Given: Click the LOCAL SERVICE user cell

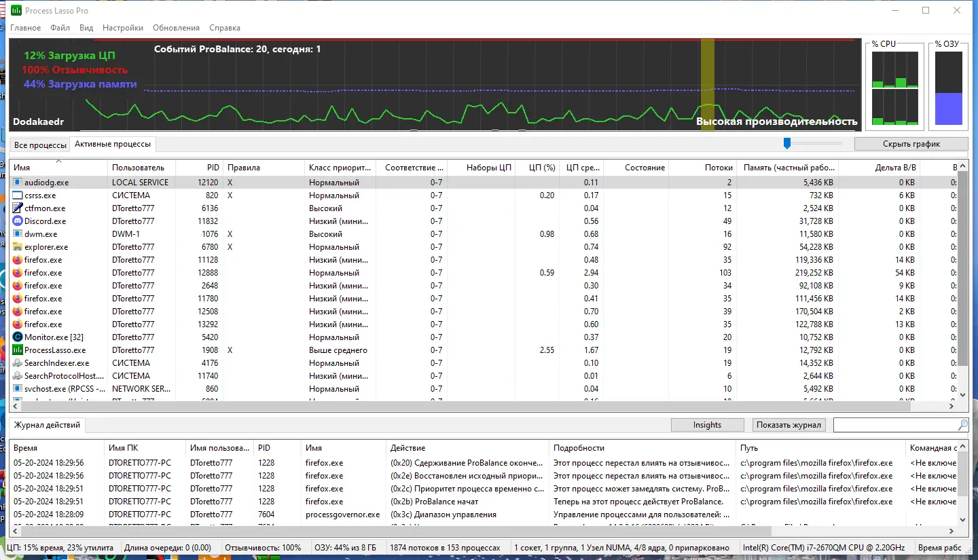Looking at the screenshot, I should pos(140,183).
